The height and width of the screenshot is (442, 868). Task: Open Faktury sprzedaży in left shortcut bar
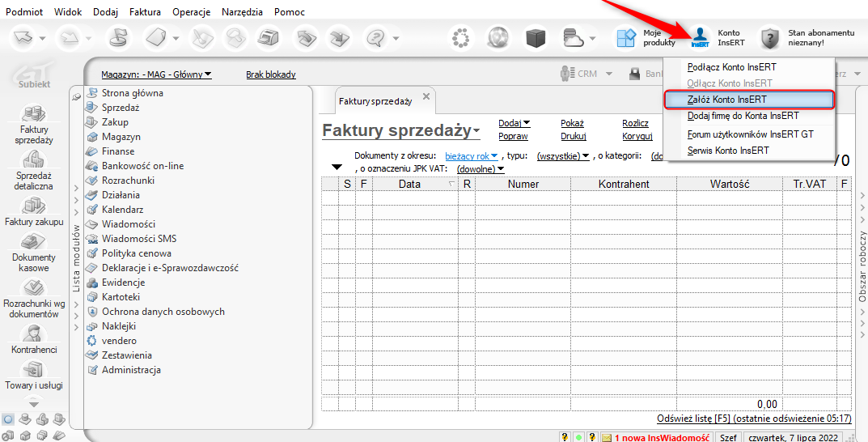33,124
